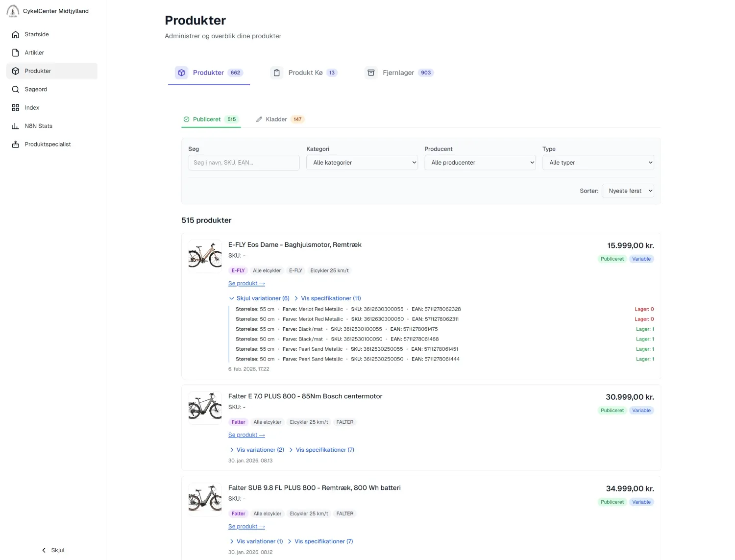This screenshot has width=735, height=560.
Task: Open Startside via the home icon
Action: (16, 34)
